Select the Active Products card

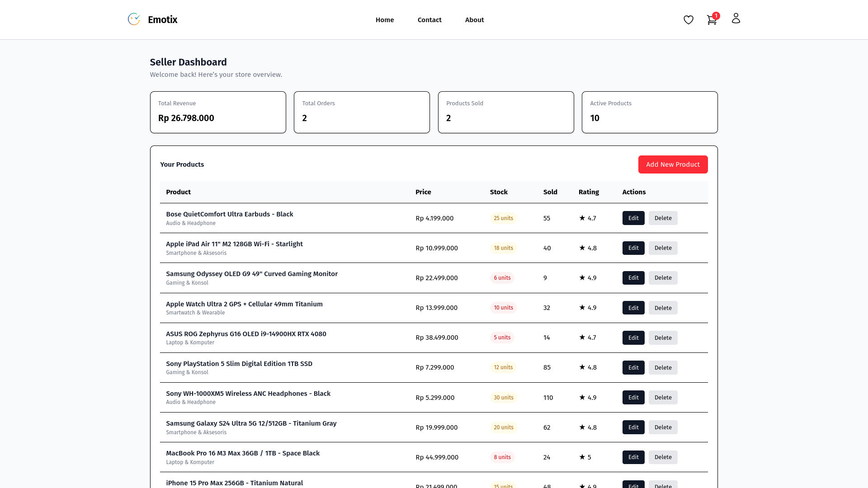click(650, 113)
